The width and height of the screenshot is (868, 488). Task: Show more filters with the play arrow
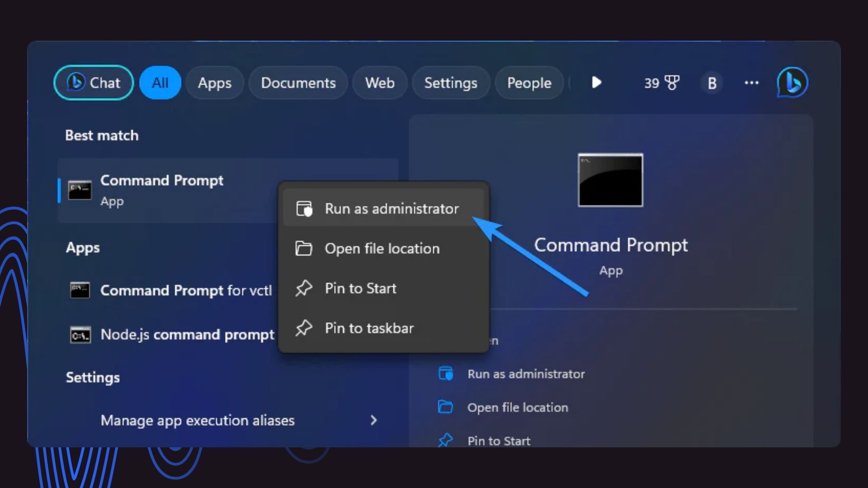click(x=596, y=82)
